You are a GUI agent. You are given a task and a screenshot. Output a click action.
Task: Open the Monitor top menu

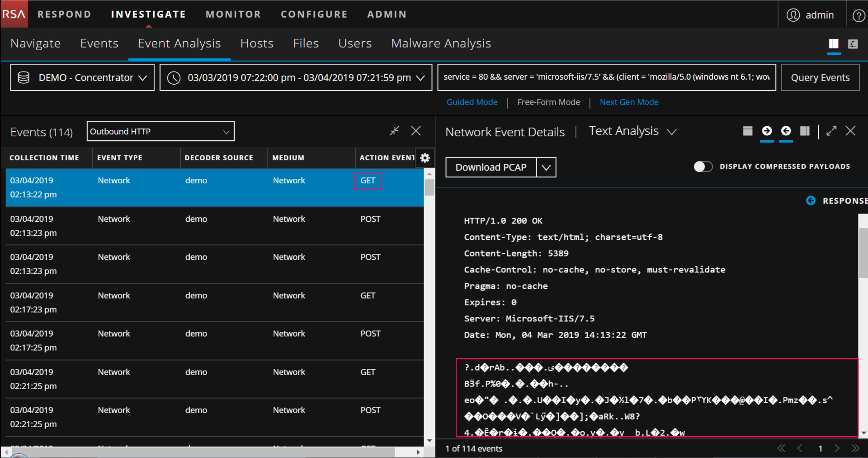[233, 14]
